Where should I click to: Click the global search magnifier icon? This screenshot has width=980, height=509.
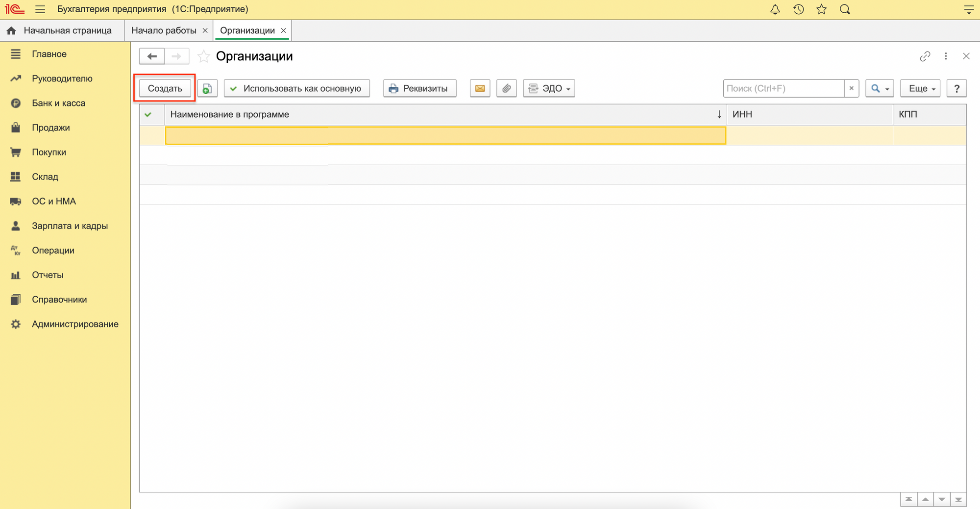coord(845,9)
